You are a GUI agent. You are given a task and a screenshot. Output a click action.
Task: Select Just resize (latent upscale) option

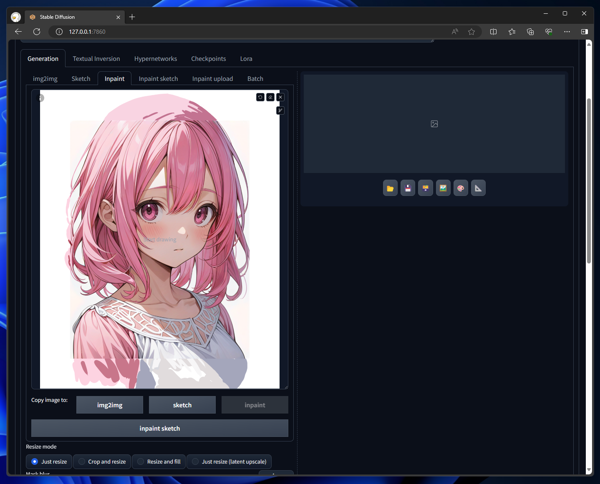click(x=229, y=461)
